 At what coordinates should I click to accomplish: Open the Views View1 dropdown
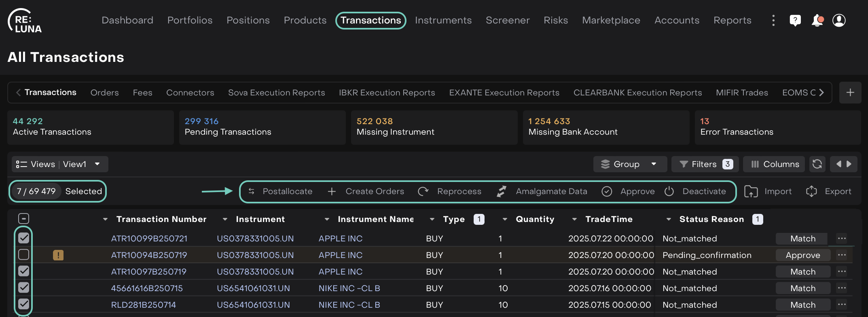pyautogui.click(x=60, y=164)
